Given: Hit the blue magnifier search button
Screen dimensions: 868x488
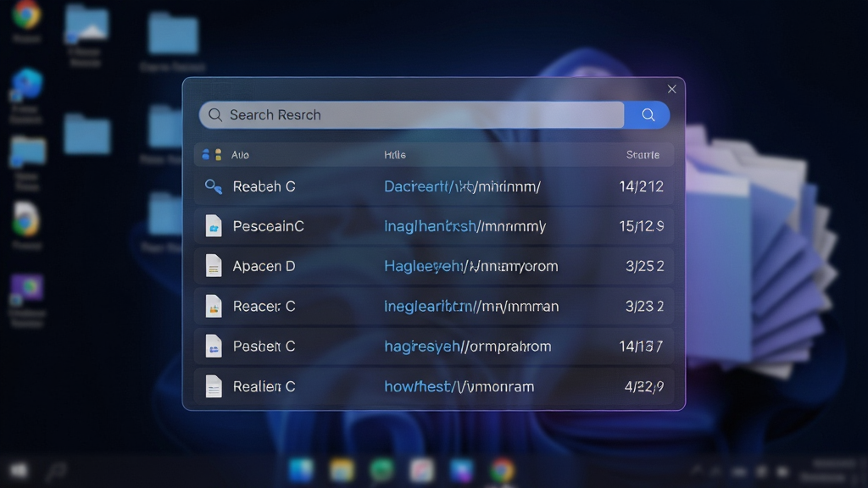Looking at the screenshot, I should [x=648, y=115].
